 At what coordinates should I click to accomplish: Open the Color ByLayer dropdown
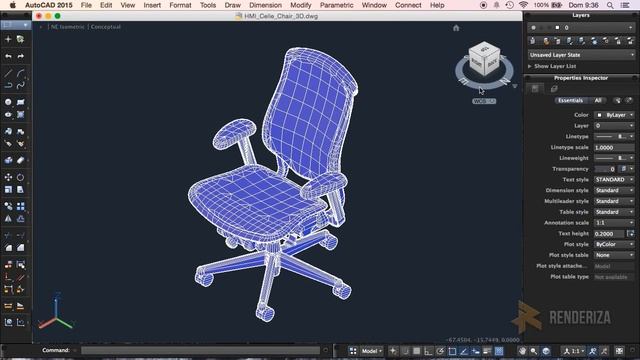point(614,115)
